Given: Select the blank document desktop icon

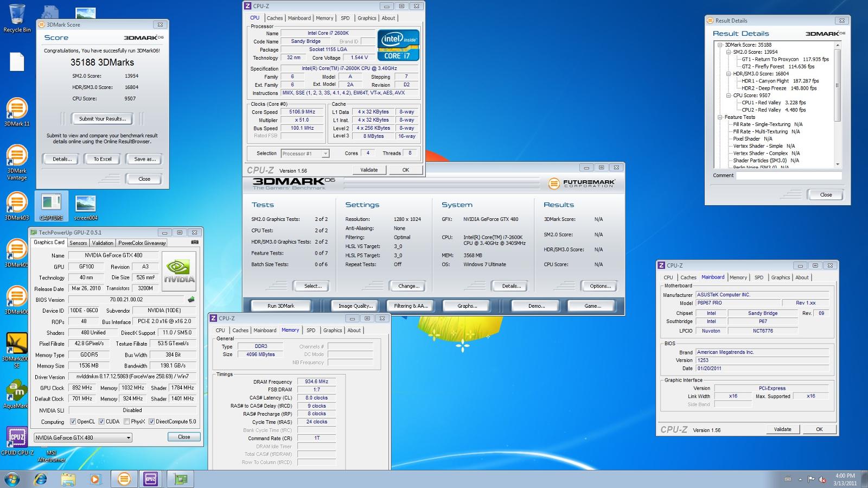Looking at the screenshot, I should (x=17, y=62).
